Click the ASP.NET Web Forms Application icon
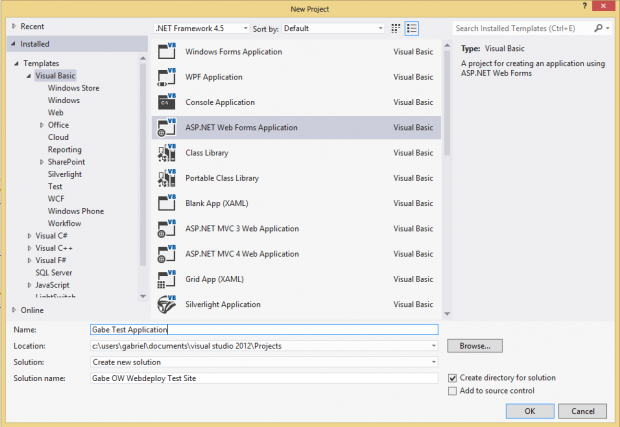This screenshot has width=620, height=427. click(x=166, y=127)
